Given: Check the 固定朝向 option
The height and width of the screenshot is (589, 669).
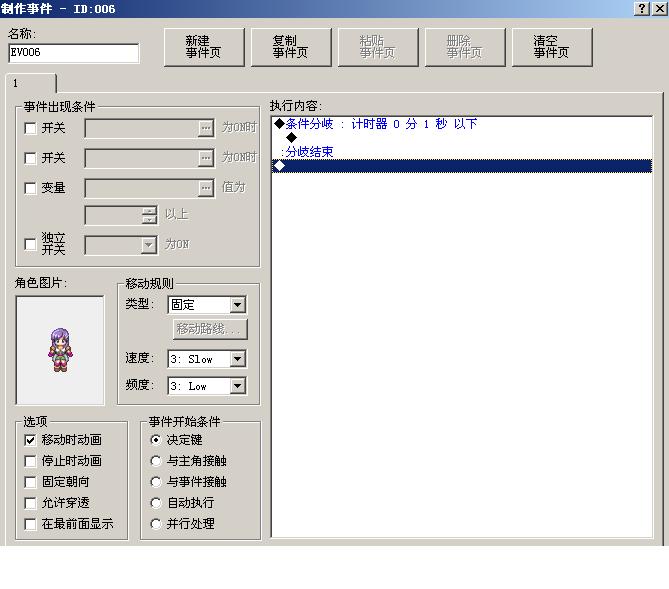Looking at the screenshot, I should tap(30, 482).
